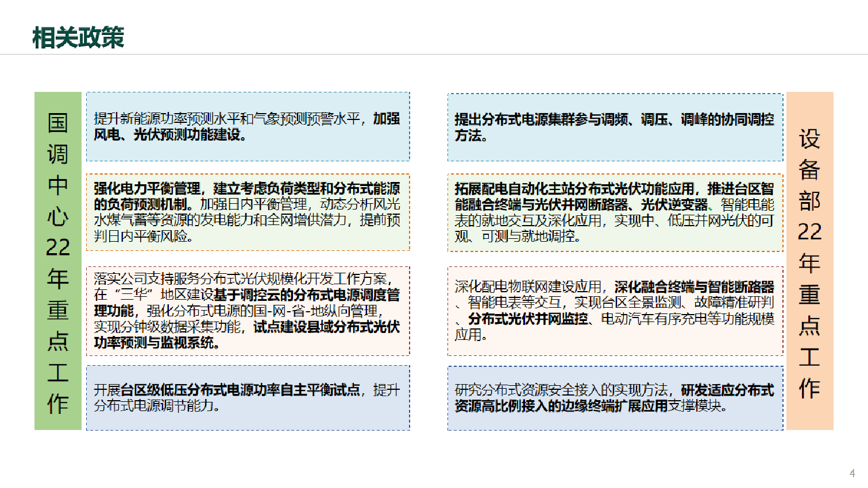This screenshot has height=488, width=868.
Task: Select the box about 落实公司支持服务分布式光伏
Action: (248, 311)
